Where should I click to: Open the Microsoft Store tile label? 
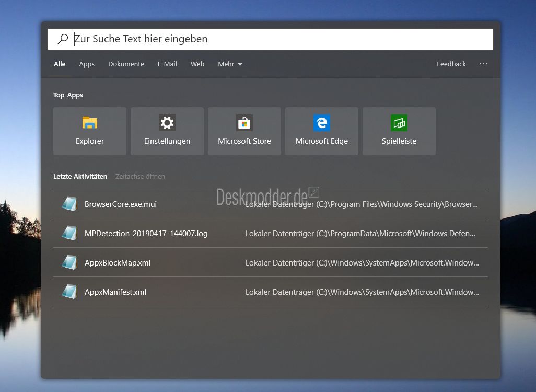(244, 141)
